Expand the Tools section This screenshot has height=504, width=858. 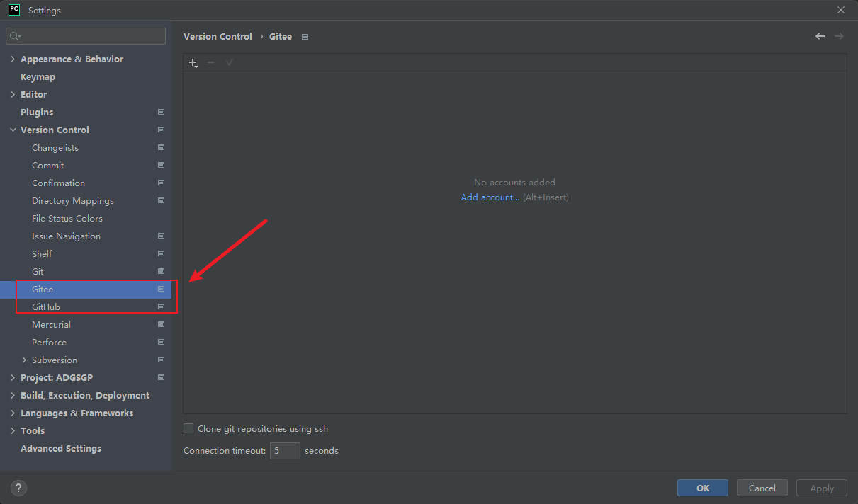click(x=13, y=430)
